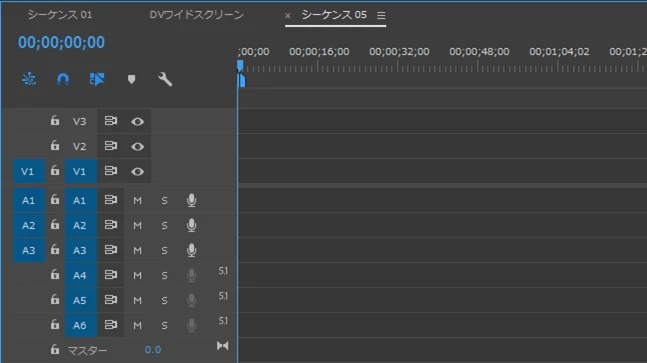This screenshot has height=363, width=647.
Task: Toggle the Snap magnet icon
Action: click(x=63, y=79)
